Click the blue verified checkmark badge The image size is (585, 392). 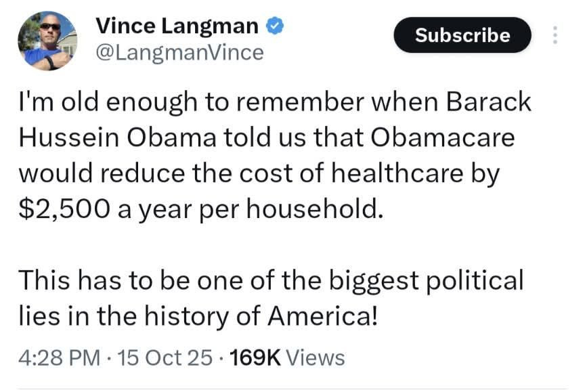coord(274,26)
